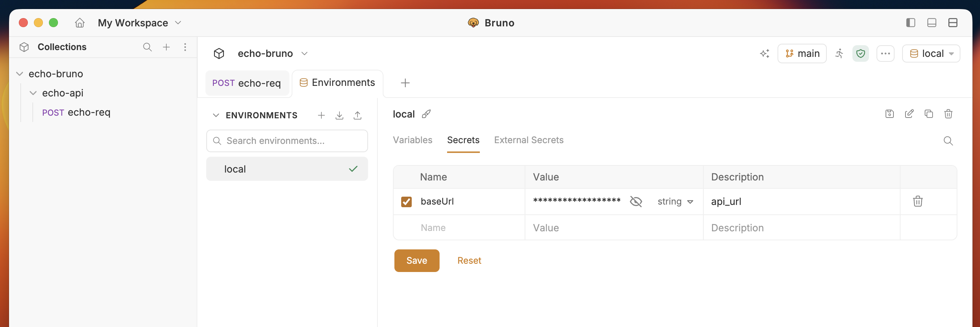Screen dimensions: 980x327
Task: Click the empty Value field in new row
Action: coord(614,228)
